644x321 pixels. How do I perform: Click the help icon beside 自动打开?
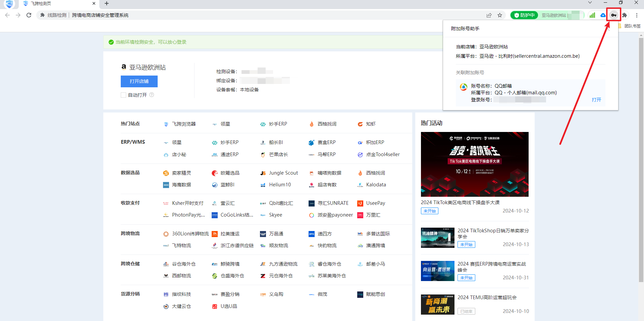coord(152,95)
